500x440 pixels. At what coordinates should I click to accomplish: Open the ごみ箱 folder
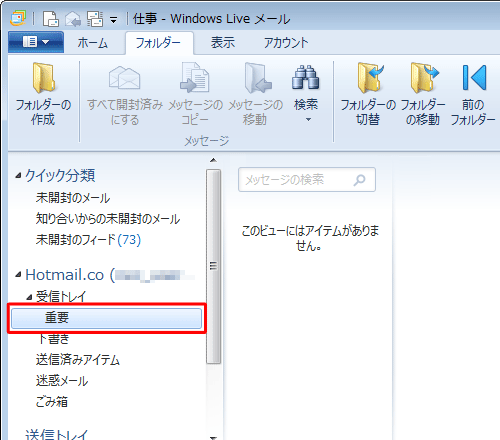point(52,402)
